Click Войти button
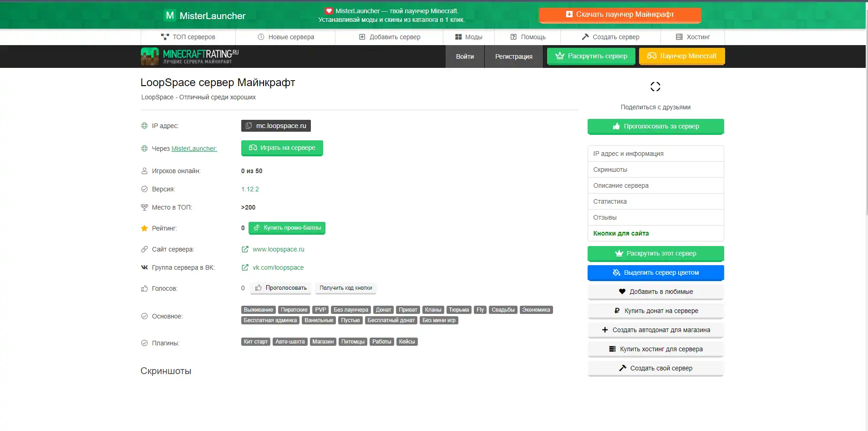The image size is (868, 431). pos(465,56)
